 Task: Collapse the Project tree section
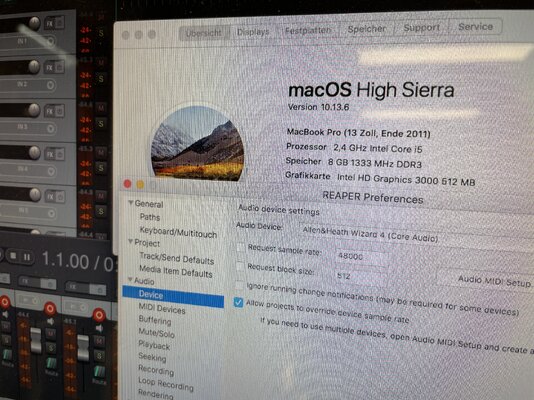[x=130, y=241]
